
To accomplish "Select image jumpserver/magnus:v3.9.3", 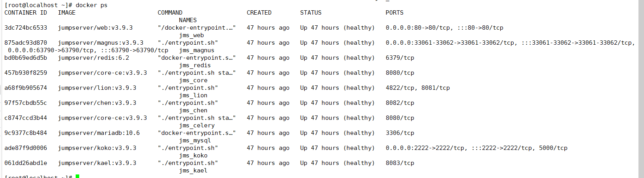I will pyautogui.click(x=101, y=43).
